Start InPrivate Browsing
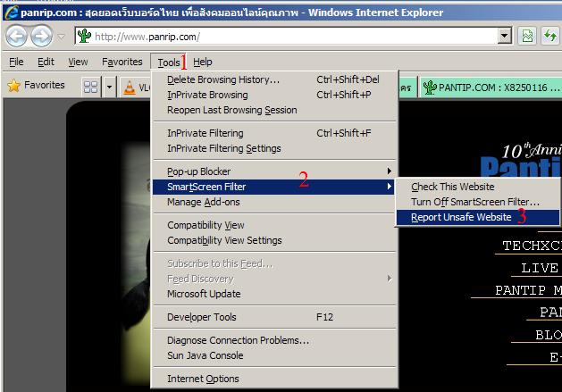This screenshot has height=392, width=562. click(x=274, y=95)
